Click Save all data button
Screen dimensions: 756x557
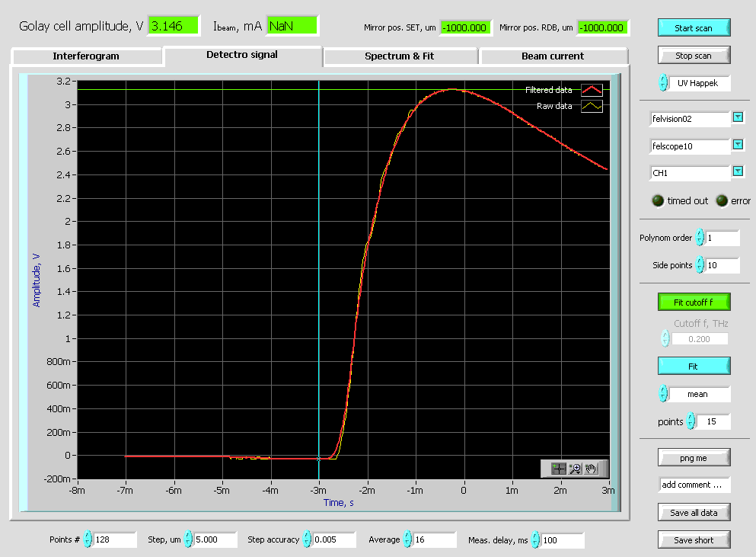694,513
